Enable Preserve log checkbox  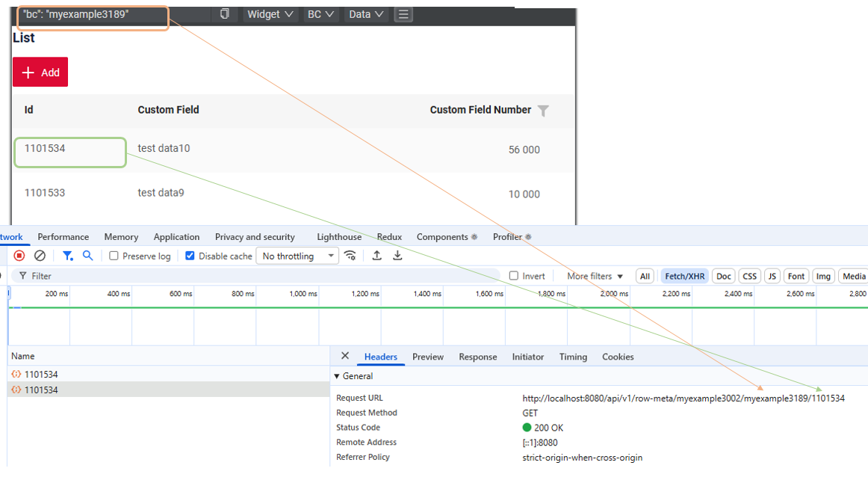click(114, 256)
